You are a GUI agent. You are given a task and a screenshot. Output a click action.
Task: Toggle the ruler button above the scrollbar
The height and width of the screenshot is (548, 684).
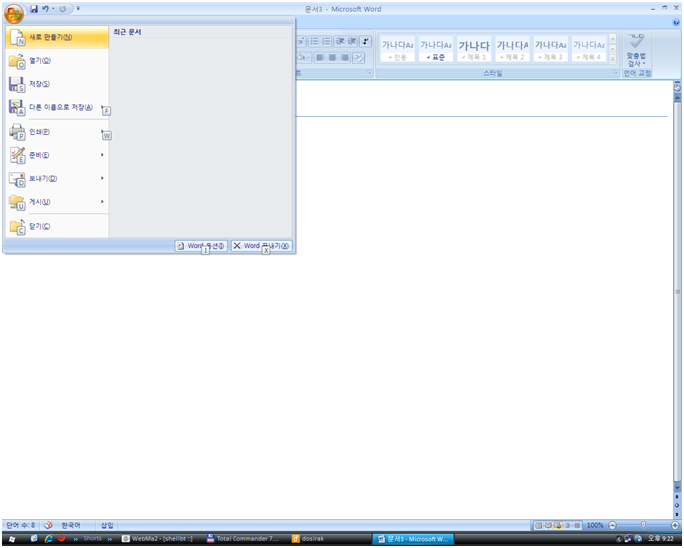coord(677,87)
